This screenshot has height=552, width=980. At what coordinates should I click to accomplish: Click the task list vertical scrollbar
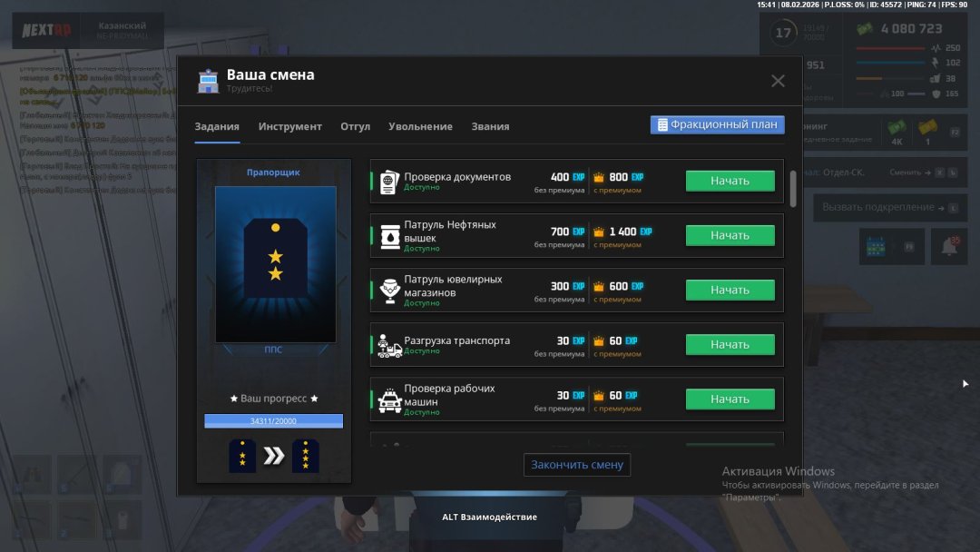(793, 189)
